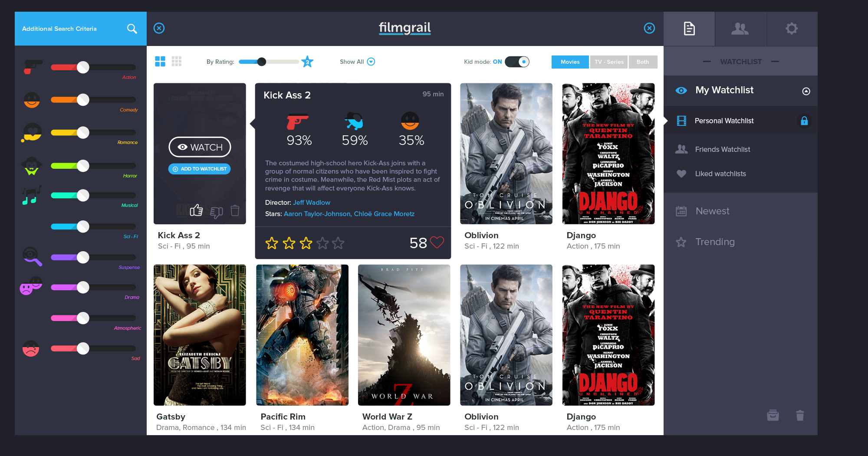Adjust the Action genre slider
Viewport: 868px width, 456px height.
(x=83, y=67)
